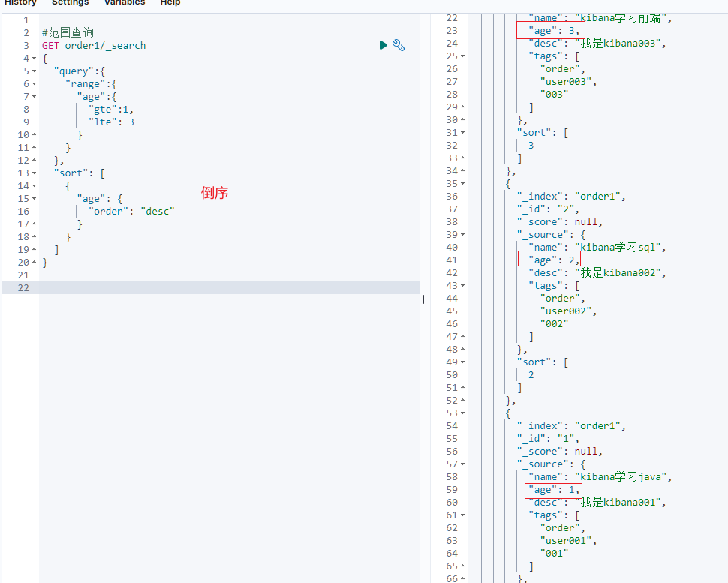Open the Settings menu

click(x=70, y=3)
